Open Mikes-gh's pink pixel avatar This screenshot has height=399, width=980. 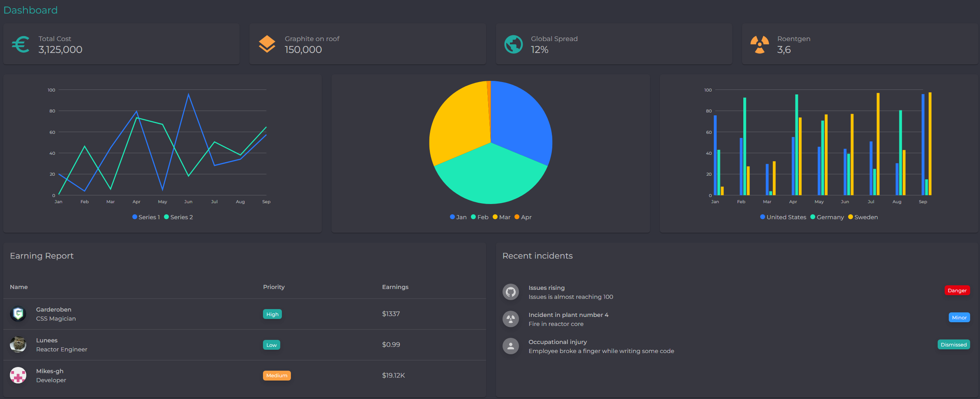point(18,376)
